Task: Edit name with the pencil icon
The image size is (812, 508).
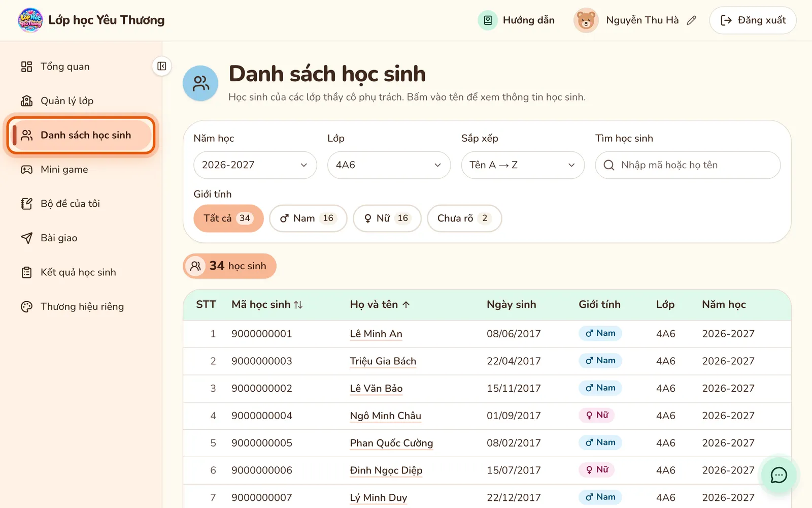Action: click(x=691, y=20)
